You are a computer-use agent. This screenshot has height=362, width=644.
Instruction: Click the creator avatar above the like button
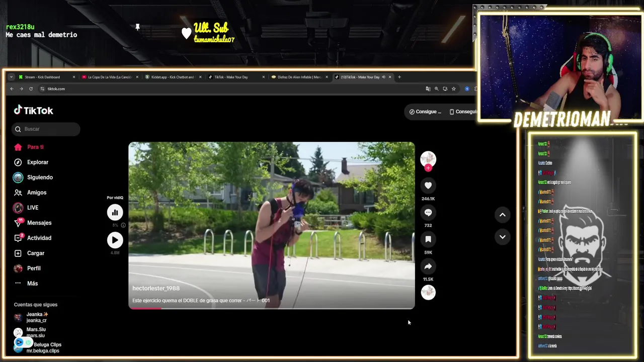point(428,159)
